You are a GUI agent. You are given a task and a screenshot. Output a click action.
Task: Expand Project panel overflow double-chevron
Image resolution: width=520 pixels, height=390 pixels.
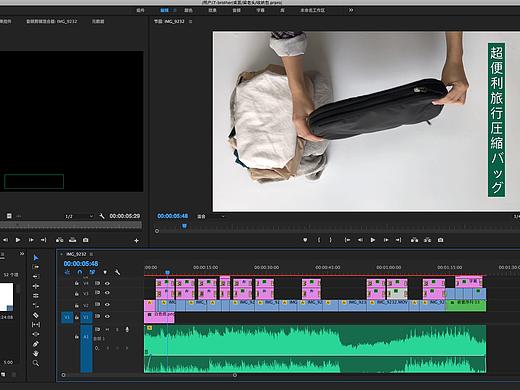pos(22,254)
